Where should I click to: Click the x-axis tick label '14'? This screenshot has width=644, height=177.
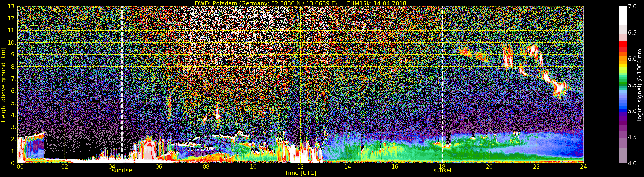[x=347, y=166]
